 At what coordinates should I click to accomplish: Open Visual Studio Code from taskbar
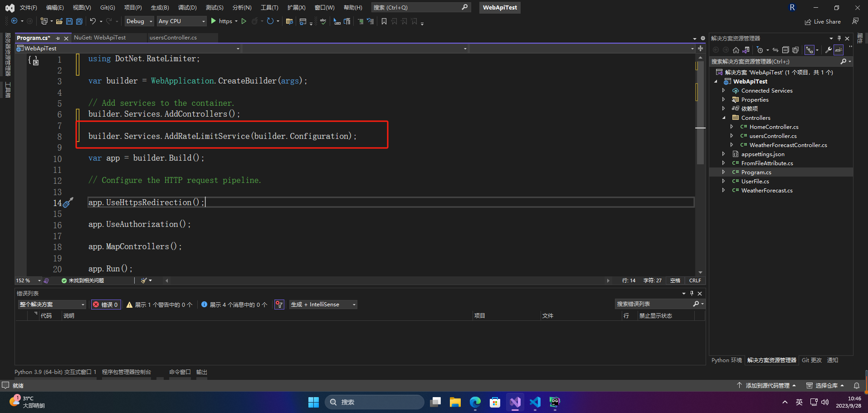pos(535,402)
